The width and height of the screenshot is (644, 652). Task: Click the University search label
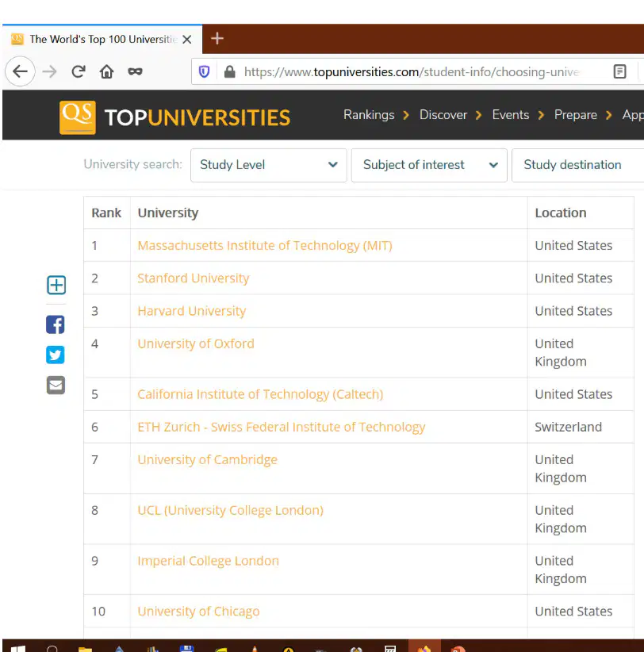coord(133,164)
